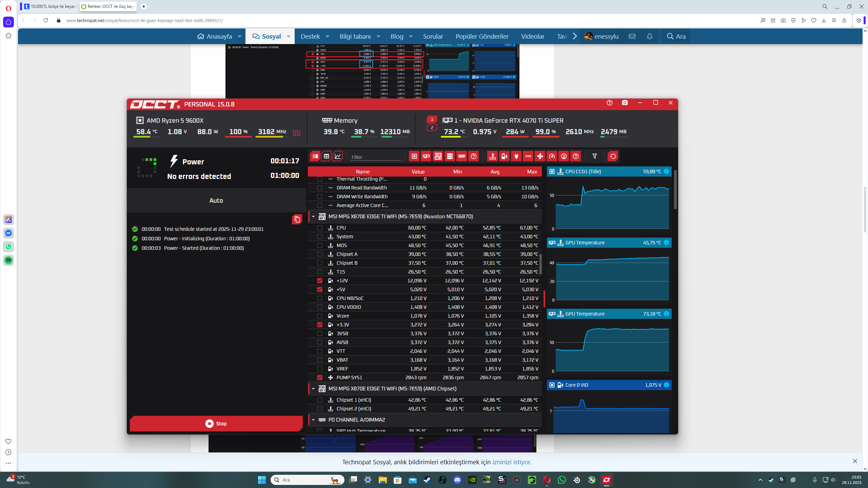868x488 pixels.
Task: Uncheck the +12V sensor checkbox
Action: coord(319,281)
